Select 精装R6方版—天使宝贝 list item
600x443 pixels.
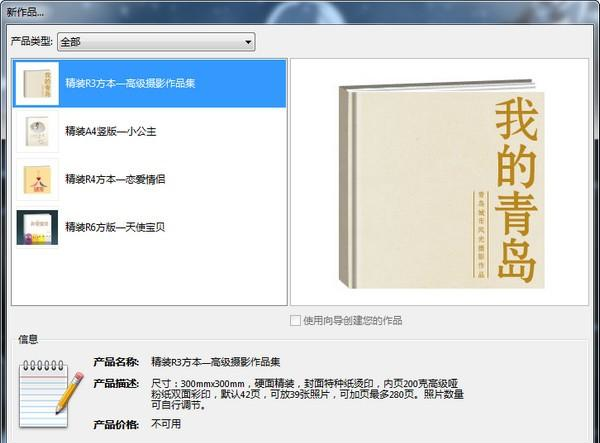(149, 227)
